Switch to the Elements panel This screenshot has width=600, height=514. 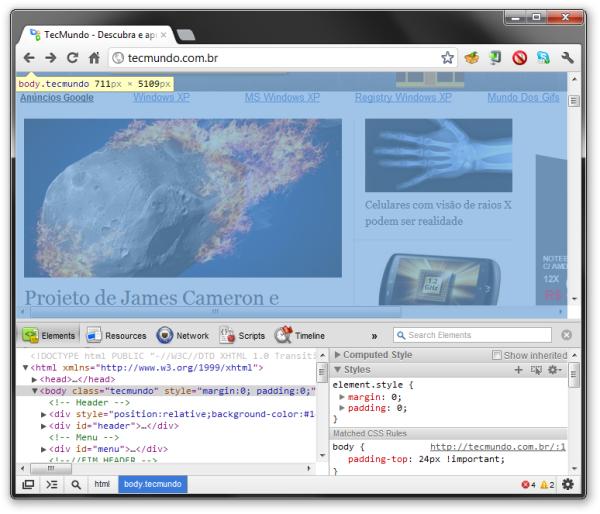click(x=49, y=336)
